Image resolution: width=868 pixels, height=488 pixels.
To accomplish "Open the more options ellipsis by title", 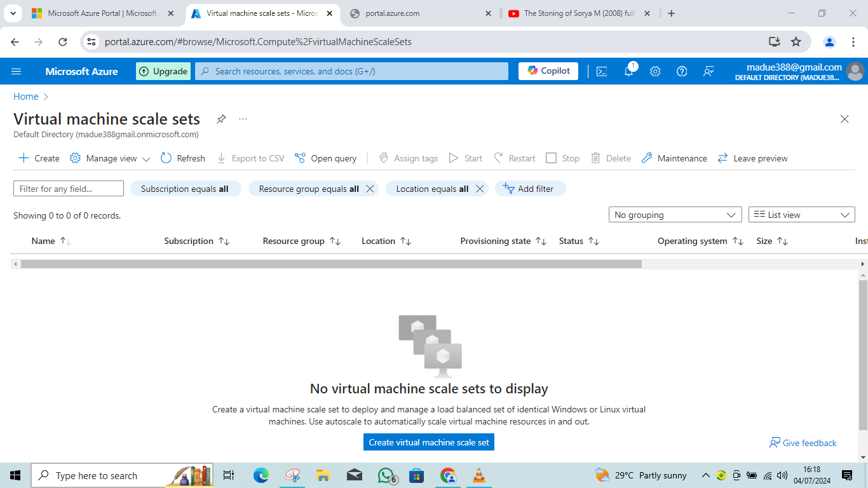I will click(x=243, y=119).
